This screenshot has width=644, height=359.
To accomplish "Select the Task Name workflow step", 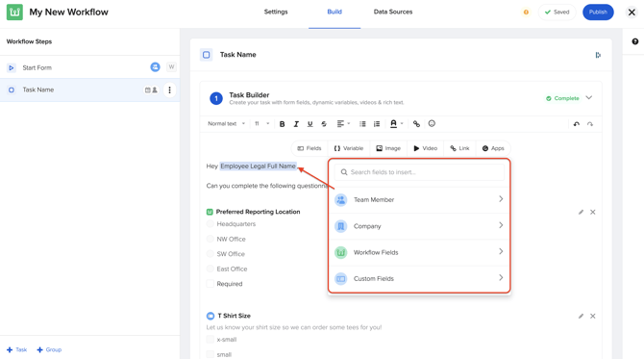I will (x=89, y=90).
